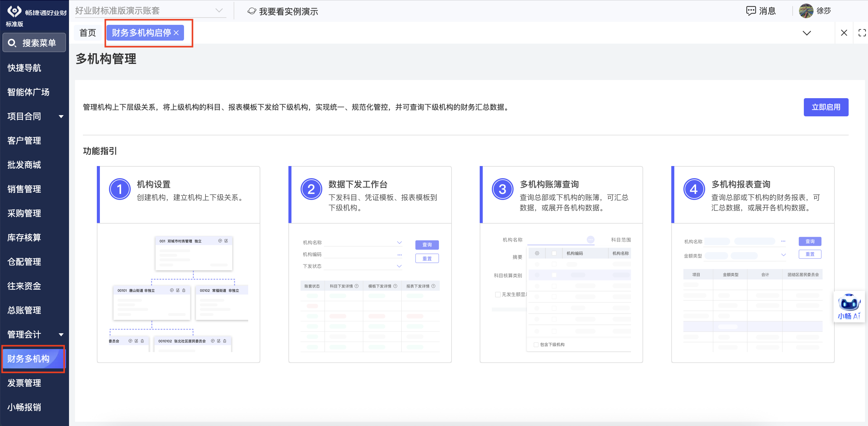Expand the 项目合同 sidebar submenu arrow
This screenshot has width=868, height=426.
click(x=61, y=117)
